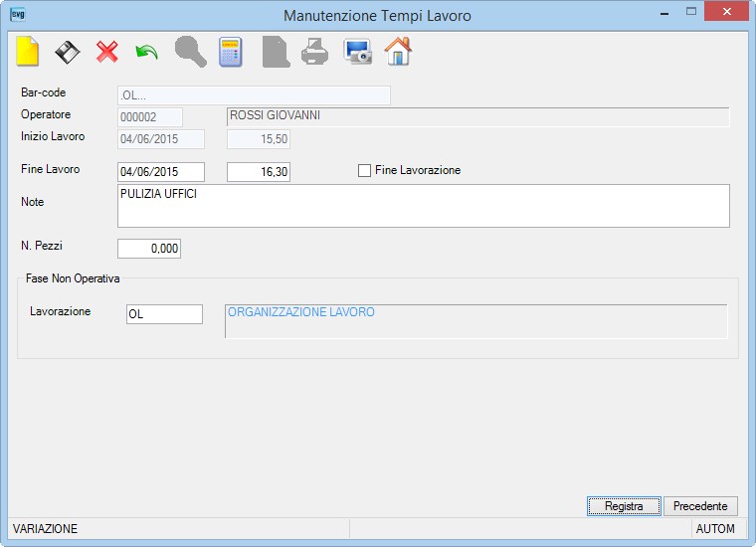Image resolution: width=756 pixels, height=547 pixels.
Task: Delete record using red X icon
Action: click(x=107, y=52)
